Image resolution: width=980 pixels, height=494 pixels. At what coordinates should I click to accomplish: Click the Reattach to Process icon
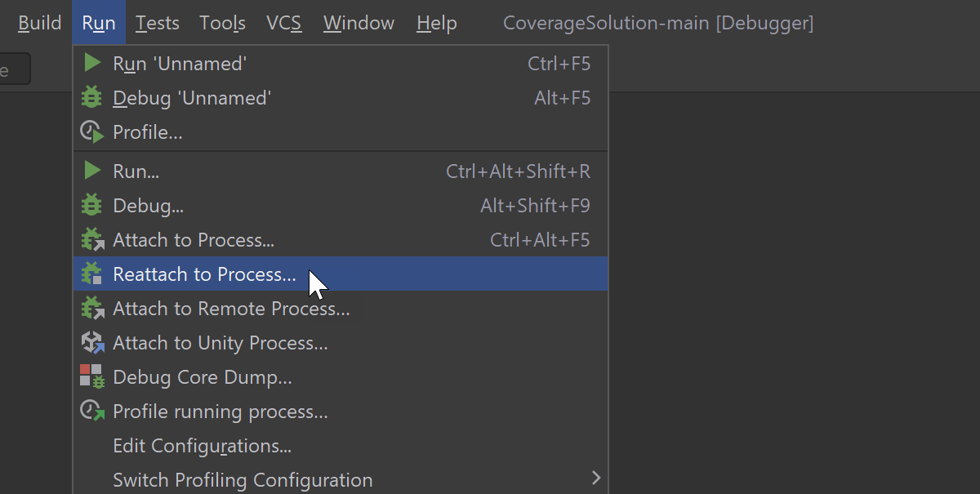tap(92, 274)
